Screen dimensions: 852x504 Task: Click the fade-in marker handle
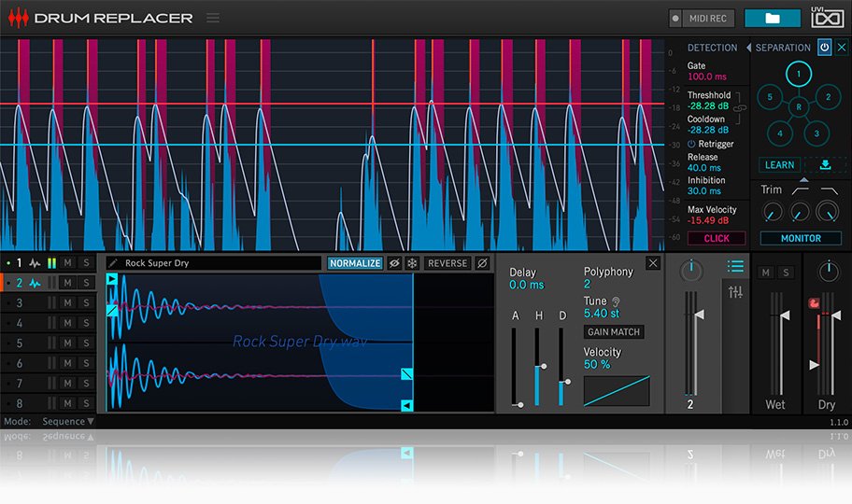coord(112,310)
